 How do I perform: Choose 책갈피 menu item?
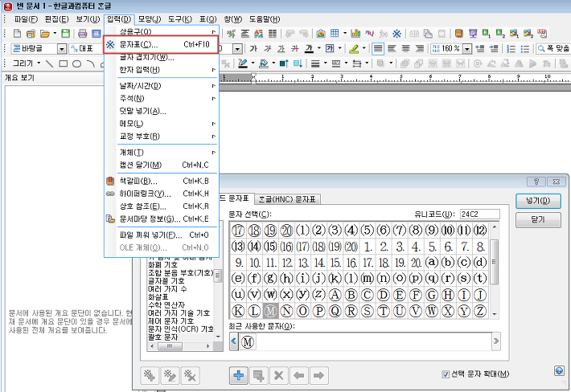[162, 181]
